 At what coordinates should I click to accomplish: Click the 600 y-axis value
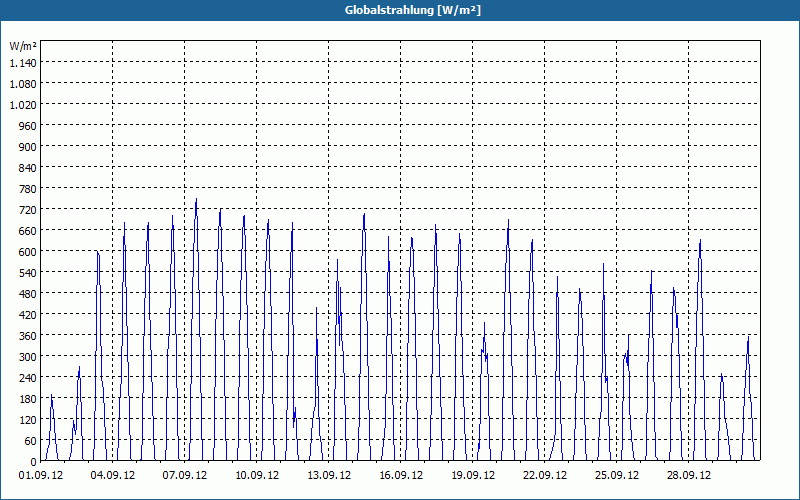pos(29,252)
